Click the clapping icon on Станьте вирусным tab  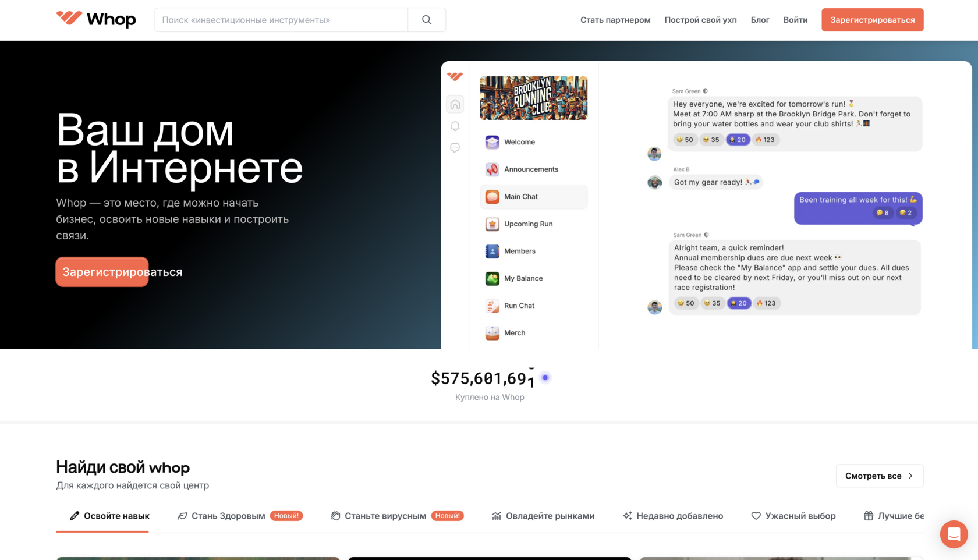click(335, 516)
